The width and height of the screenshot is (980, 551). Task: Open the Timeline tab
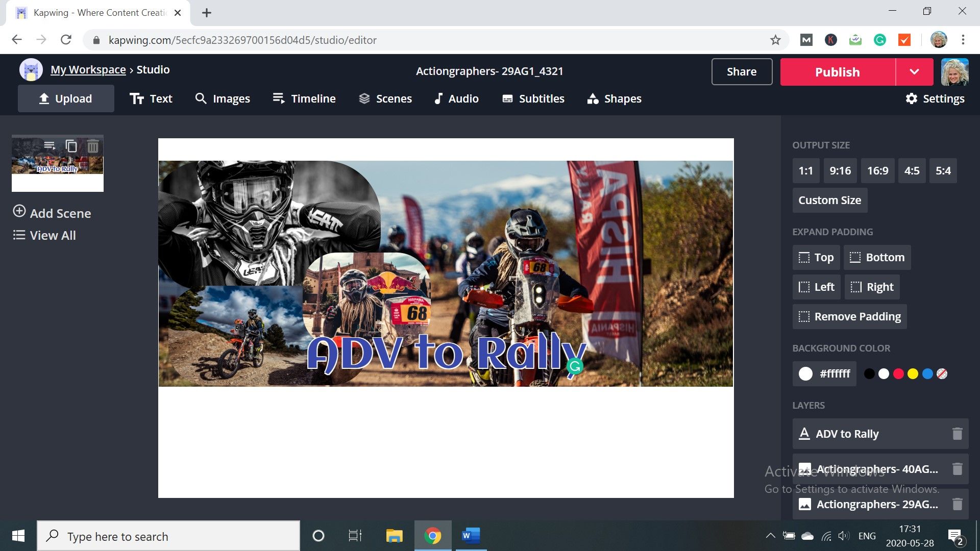[304, 98]
